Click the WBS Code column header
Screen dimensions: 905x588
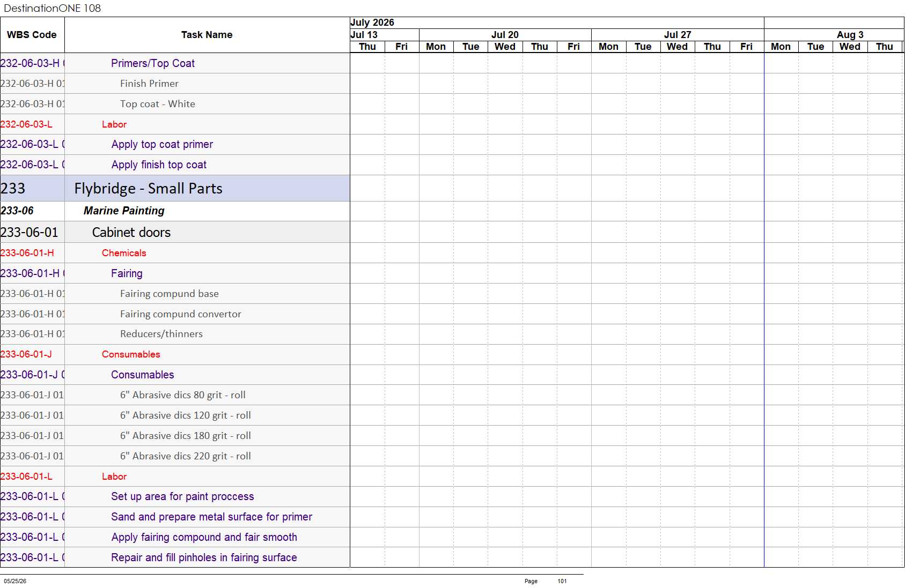pos(32,35)
